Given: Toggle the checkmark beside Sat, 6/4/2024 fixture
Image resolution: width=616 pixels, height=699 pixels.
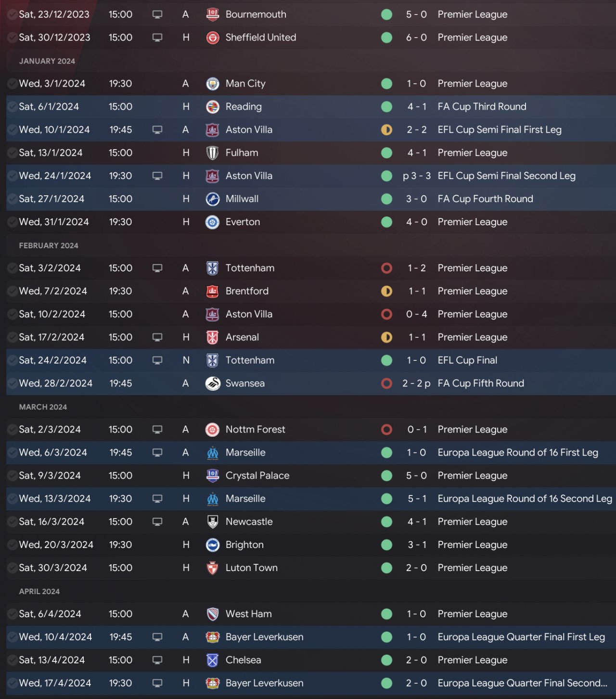Looking at the screenshot, I should tap(13, 614).
